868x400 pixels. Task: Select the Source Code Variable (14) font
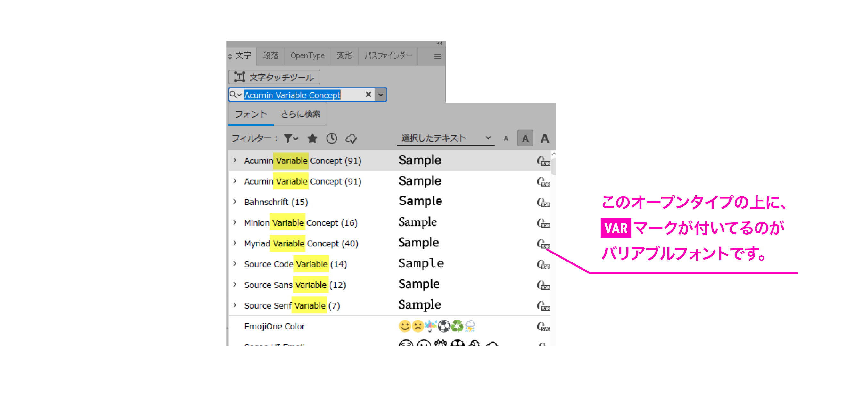295,264
